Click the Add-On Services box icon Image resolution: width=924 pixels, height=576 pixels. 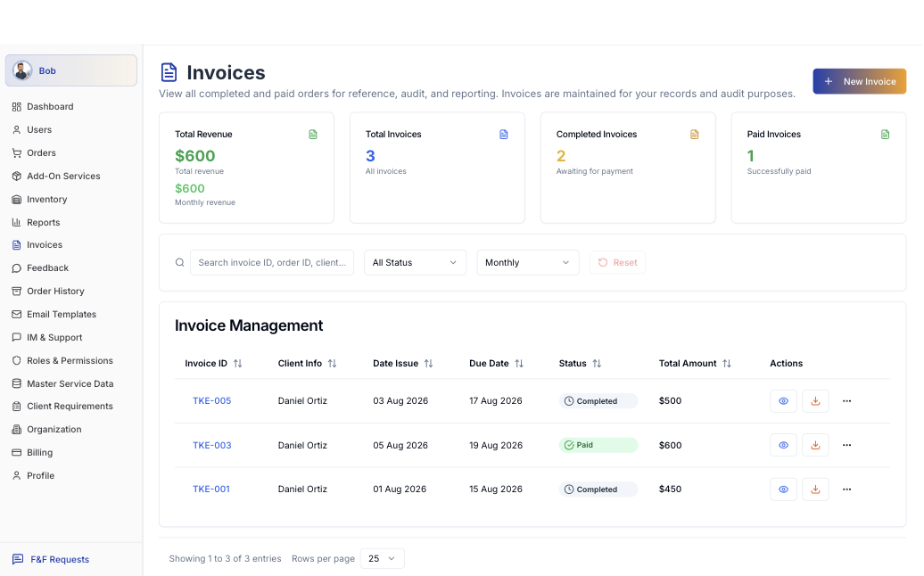click(x=16, y=176)
